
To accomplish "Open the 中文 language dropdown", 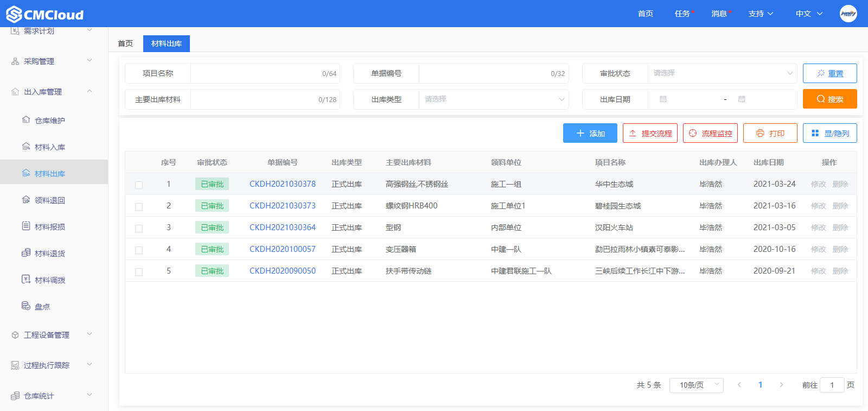I will coord(809,14).
